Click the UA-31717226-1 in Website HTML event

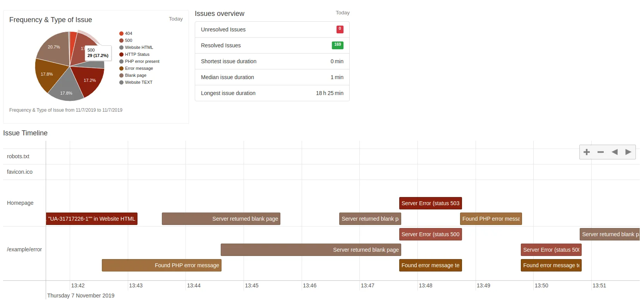tap(91, 219)
